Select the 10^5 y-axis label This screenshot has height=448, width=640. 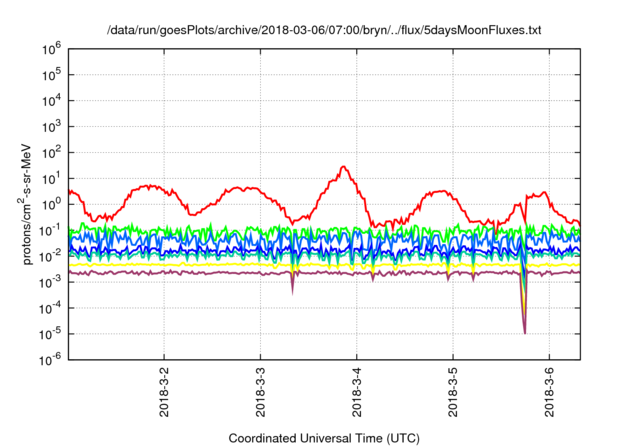(x=51, y=75)
